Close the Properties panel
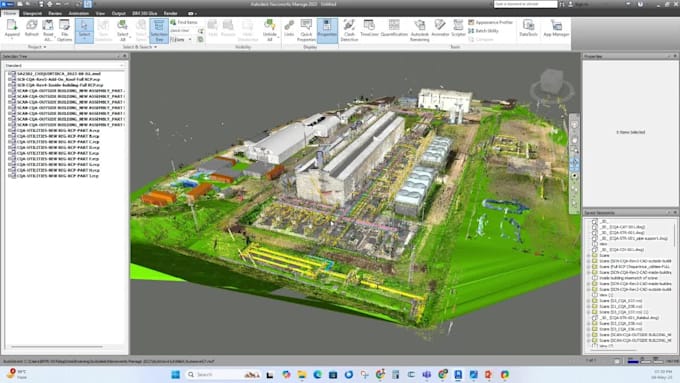Image resolution: width=680 pixels, height=383 pixels. pyautogui.click(x=675, y=56)
